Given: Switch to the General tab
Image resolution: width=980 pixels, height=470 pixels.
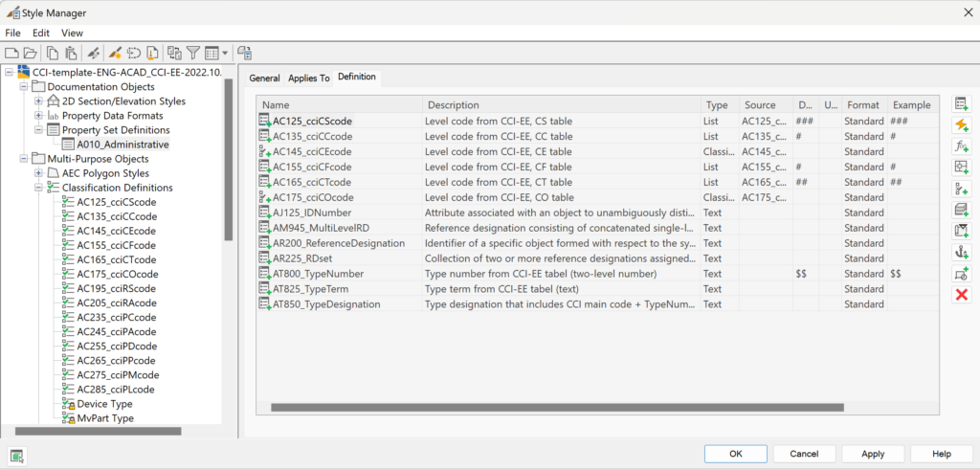Looking at the screenshot, I should click(x=264, y=78).
